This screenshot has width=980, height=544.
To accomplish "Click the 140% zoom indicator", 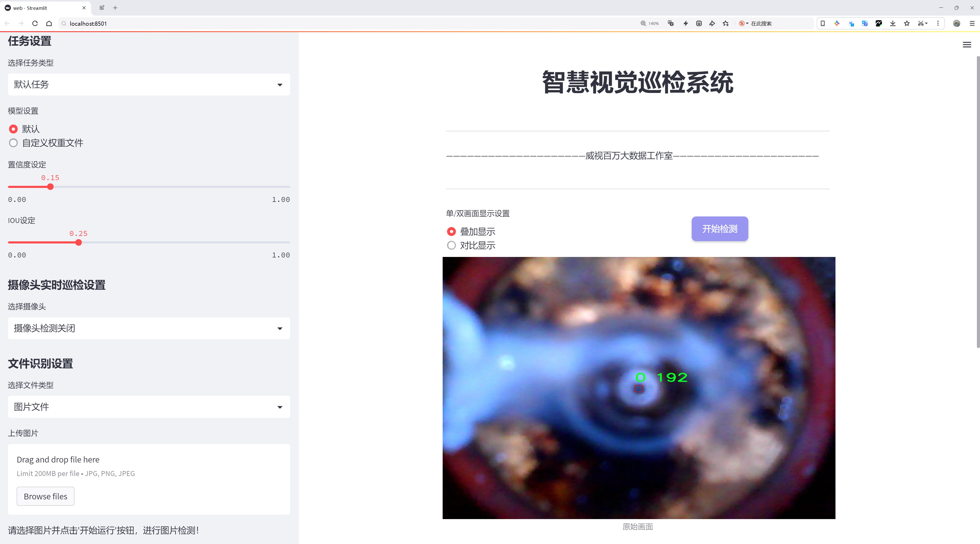I will coord(650,23).
